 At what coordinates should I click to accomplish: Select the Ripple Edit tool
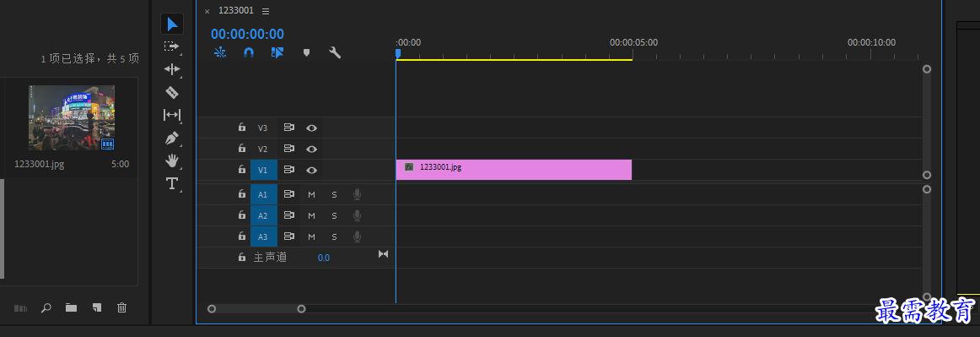[172, 69]
